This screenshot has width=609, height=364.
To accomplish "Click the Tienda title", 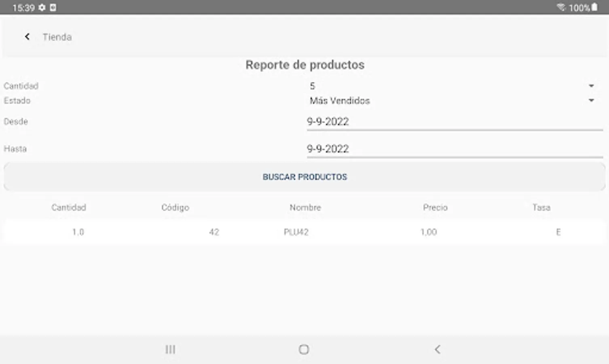I will (x=57, y=37).
